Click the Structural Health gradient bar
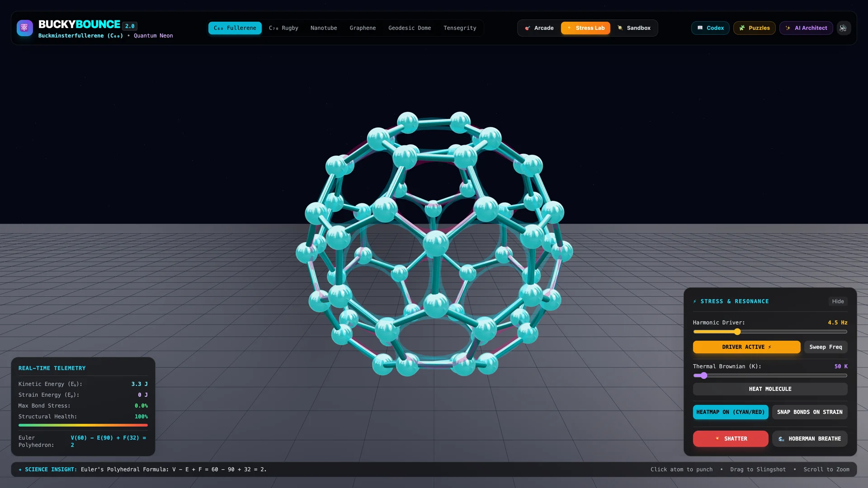The width and height of the screenshot is (868, 488). 83,425
